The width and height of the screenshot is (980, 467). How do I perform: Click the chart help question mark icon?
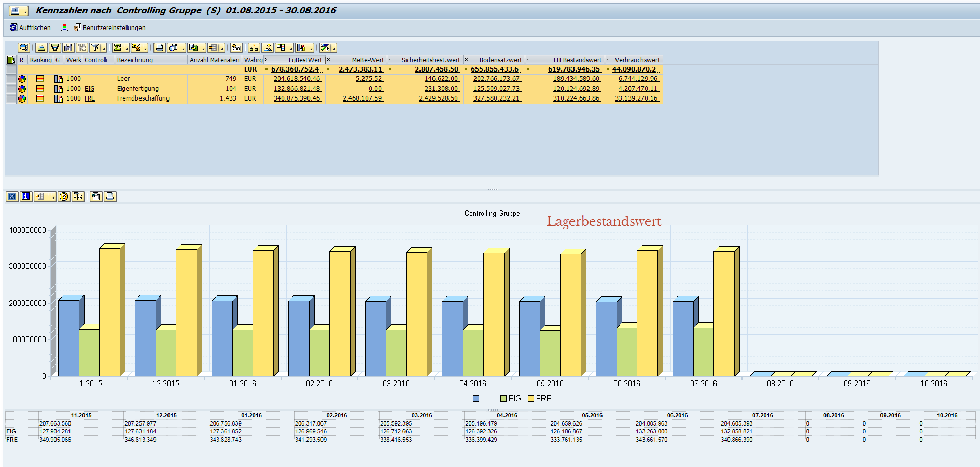coord(64,196)
